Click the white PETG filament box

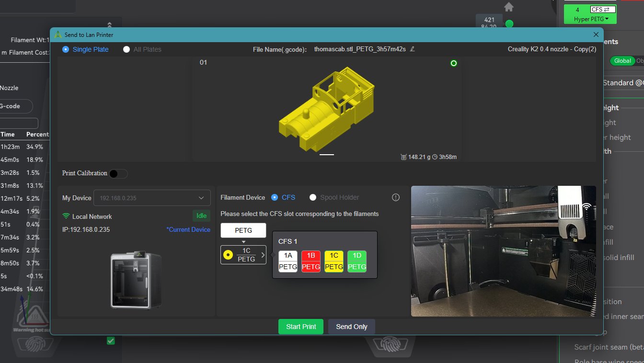click(x=243, y=230)
